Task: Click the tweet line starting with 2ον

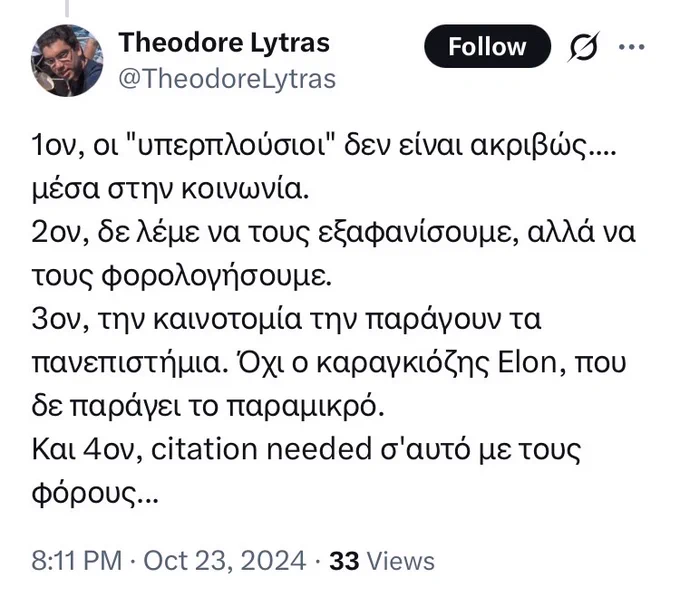Action: 333,233
